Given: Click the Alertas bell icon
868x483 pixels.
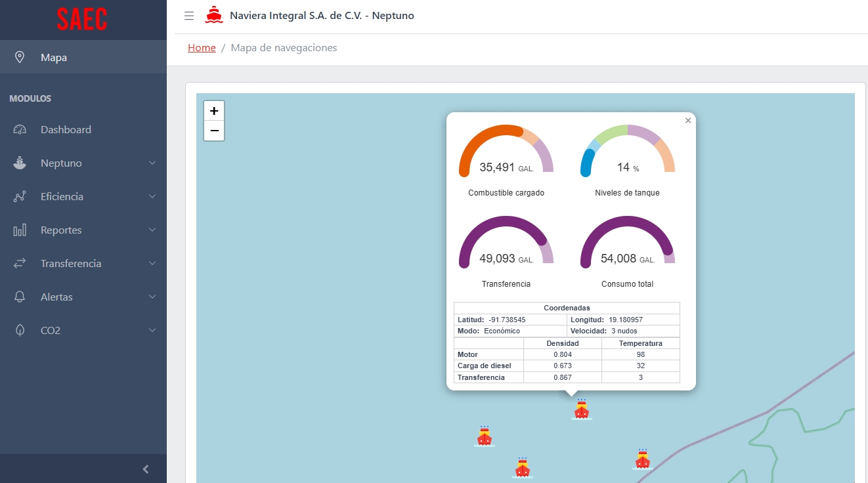Looking at the screenshot, I should [x=20, y=297].
